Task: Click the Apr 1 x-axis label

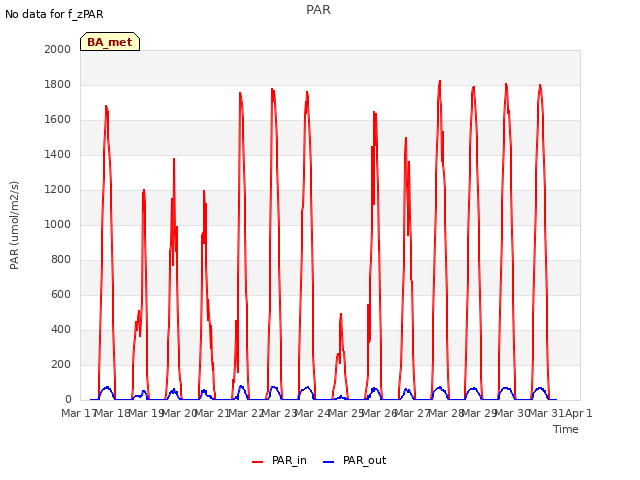Action: (578, 413)
